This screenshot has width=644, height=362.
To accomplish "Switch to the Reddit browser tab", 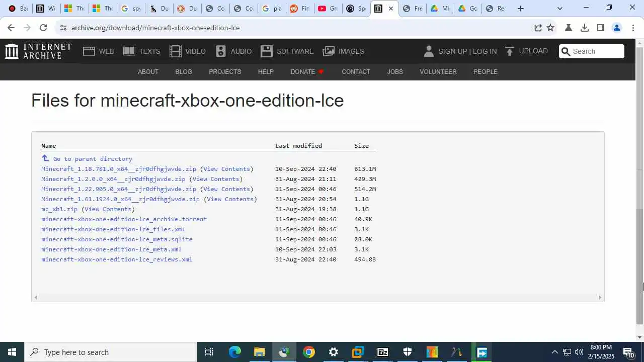I will [300, 9].
